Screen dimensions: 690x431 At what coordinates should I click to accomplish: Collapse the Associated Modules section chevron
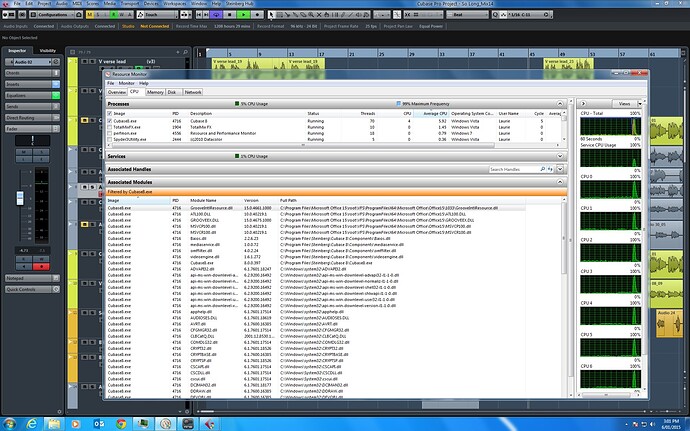[x=560, y=182]
